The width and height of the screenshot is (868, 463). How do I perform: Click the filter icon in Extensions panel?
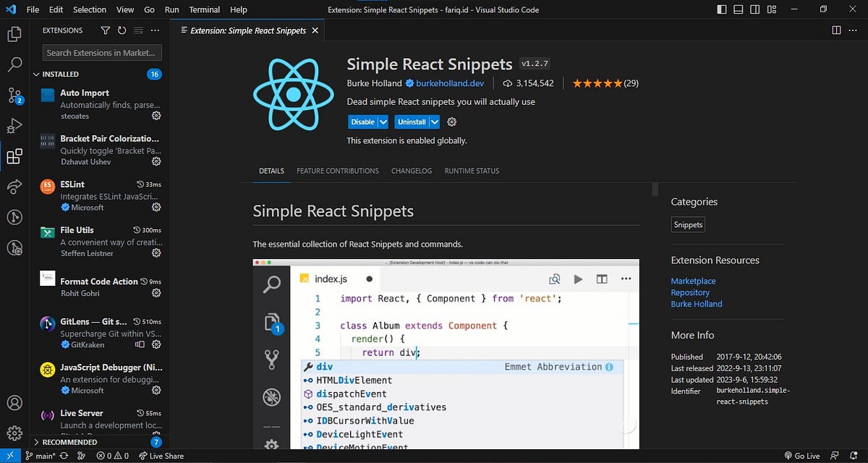[107, 30]
